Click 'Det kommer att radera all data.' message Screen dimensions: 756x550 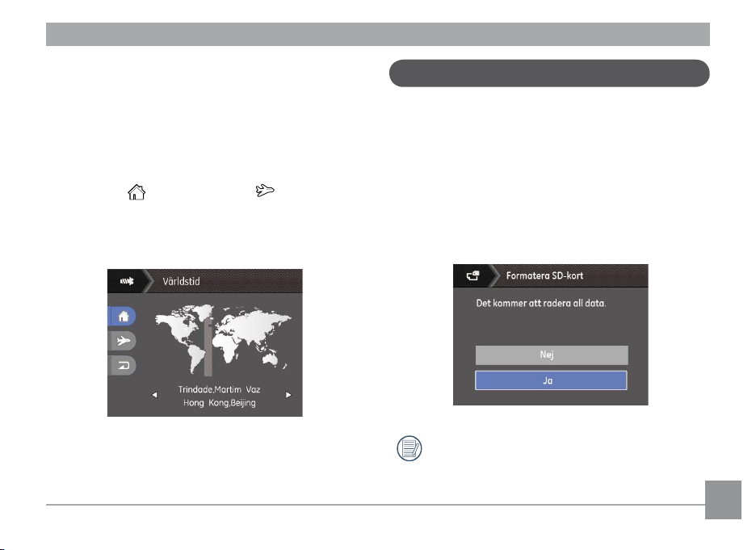click(x=541, y=303)
